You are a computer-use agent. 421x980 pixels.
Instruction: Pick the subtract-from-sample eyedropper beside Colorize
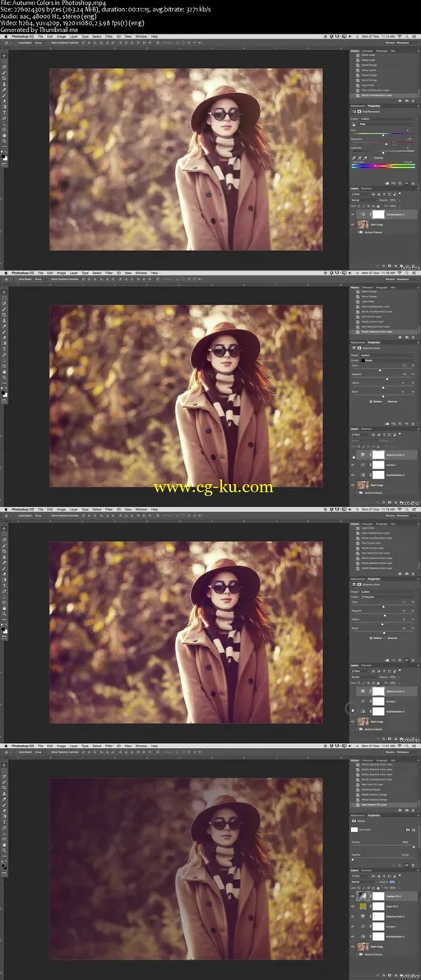click(x=365, y=158)
